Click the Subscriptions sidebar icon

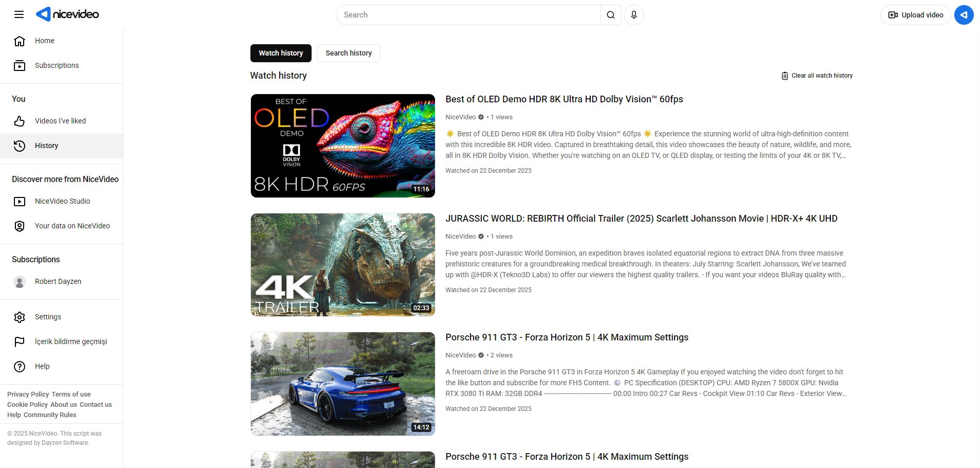click(20, 66)
